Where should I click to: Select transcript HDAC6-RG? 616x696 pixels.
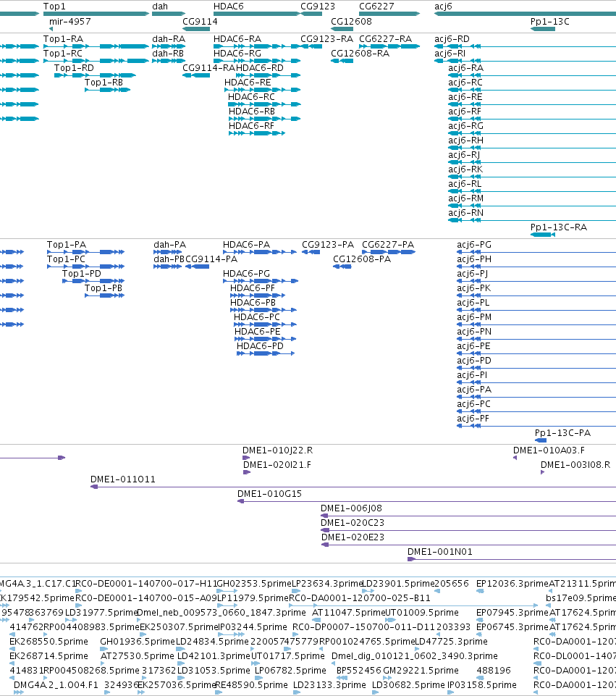257,61
